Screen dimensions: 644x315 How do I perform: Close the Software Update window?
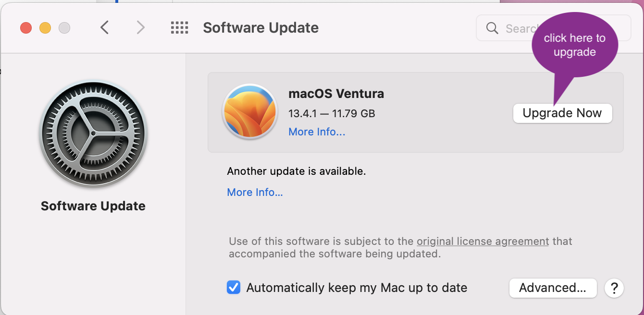click(x=26, y=28)
